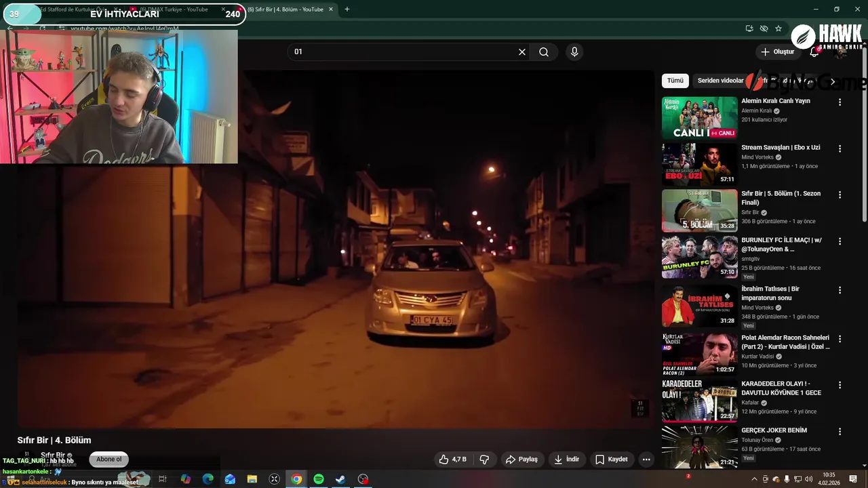Open Stream Savaşları Ebo x Uzi video title
The height and width of the screenshot is (488, 868).
(781, 147)
